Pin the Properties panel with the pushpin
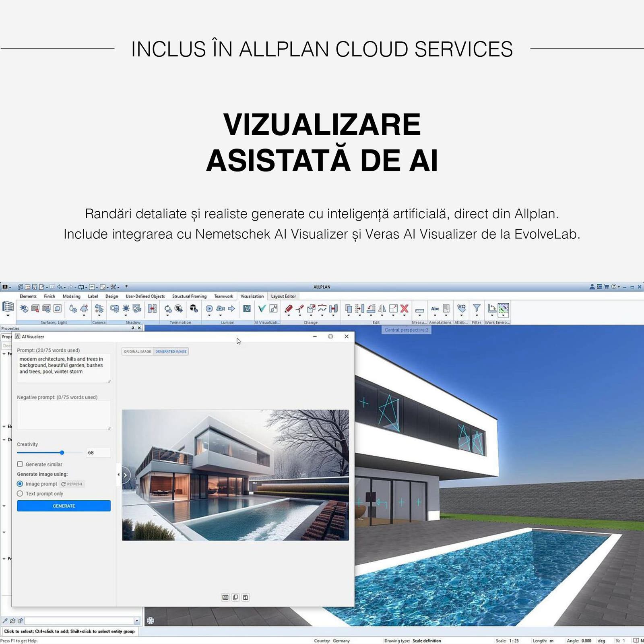644x644 pixels. 133,328
